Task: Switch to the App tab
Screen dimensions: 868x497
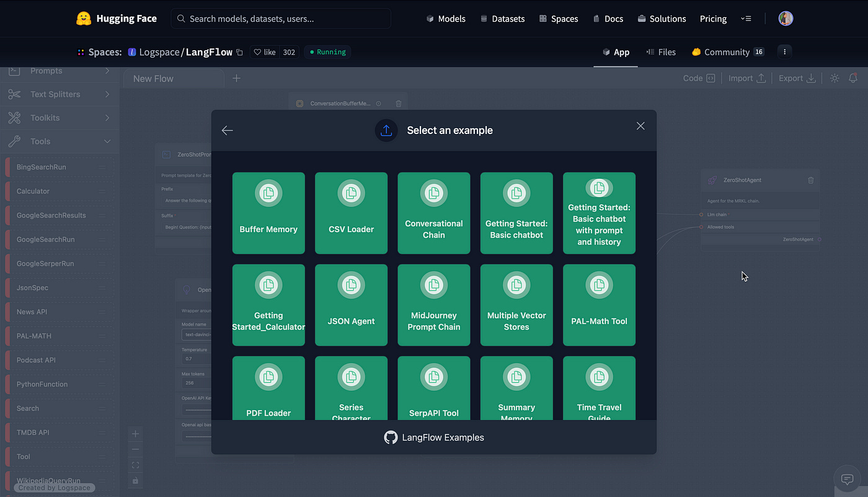Action: click(616, 52)
